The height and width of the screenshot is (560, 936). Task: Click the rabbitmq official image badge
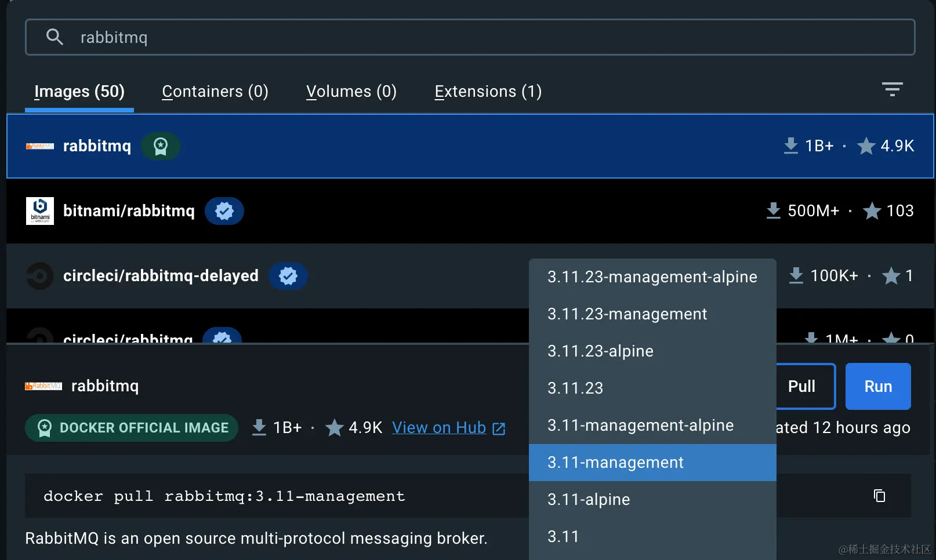tap(161, 146)
